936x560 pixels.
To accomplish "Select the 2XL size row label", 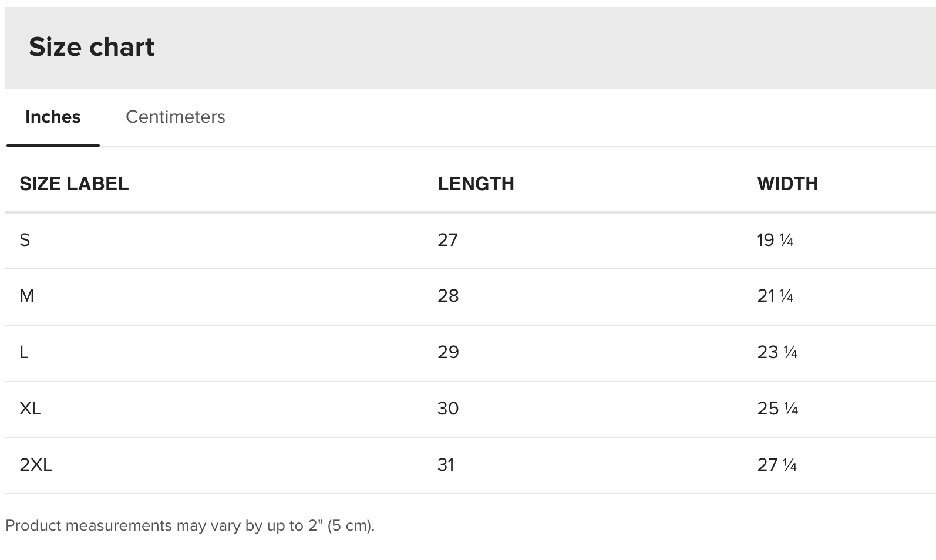I will pyautogui.click(x=36, y=465).
